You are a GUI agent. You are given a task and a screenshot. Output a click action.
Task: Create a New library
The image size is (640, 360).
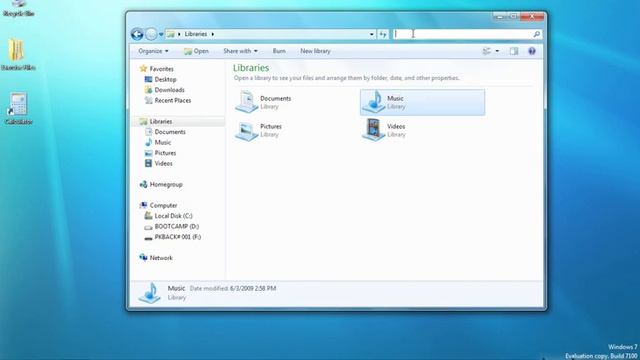[316, 51]
